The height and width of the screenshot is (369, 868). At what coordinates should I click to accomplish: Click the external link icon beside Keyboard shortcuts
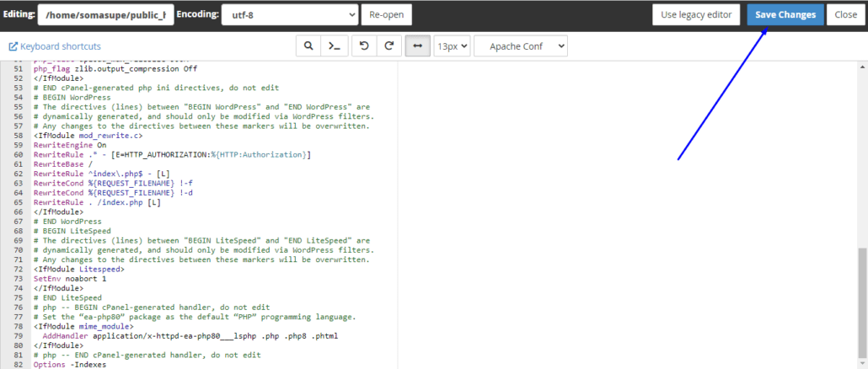(13, 46)
